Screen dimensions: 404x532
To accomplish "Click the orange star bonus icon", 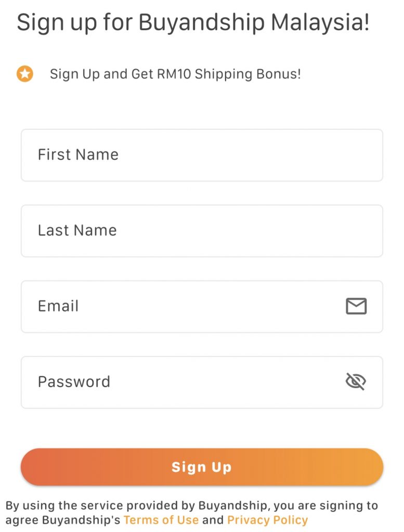I will tap(25, 74).
